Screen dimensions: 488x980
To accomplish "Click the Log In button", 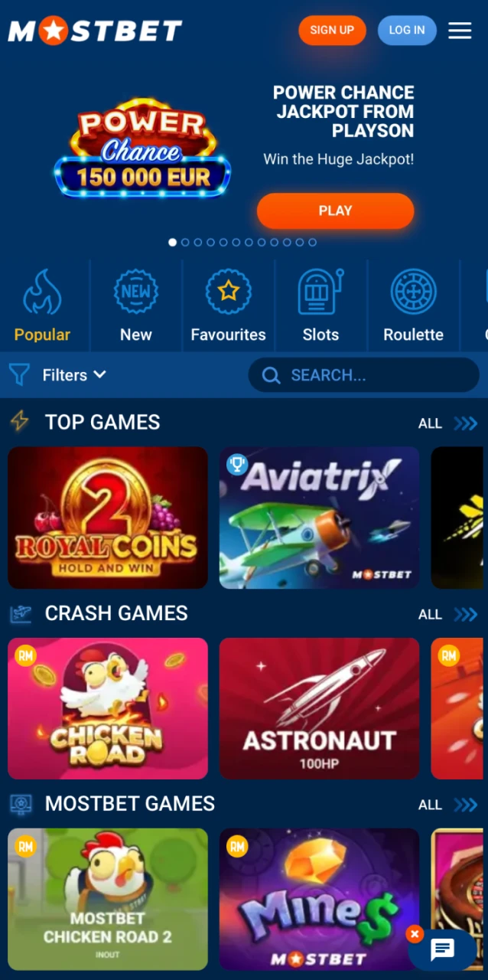I will tap(407, 31).
